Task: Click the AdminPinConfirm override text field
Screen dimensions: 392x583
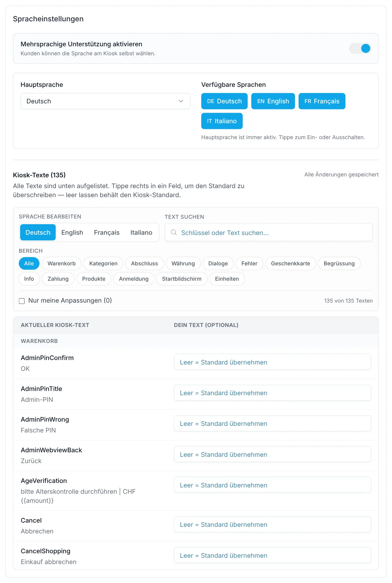Action: coord(272,362)
